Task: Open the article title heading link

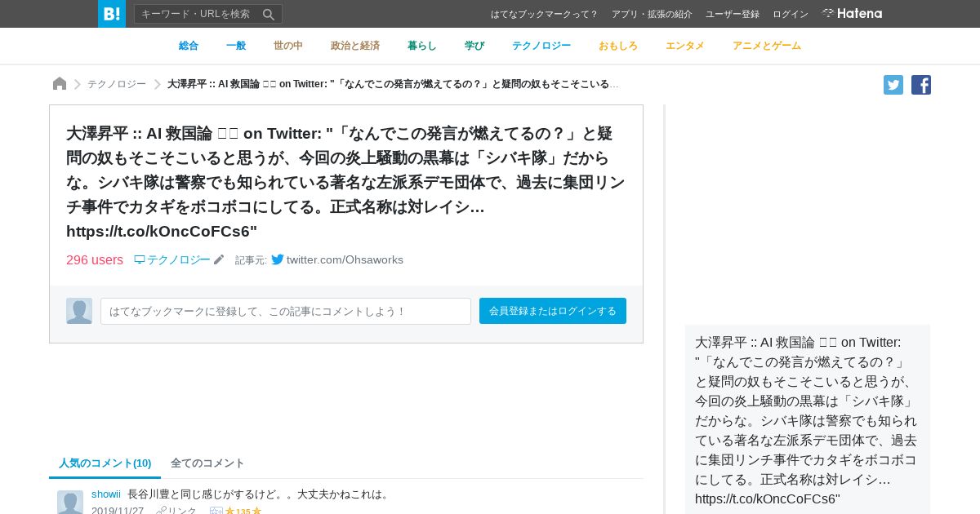Action: click(x=345, y=182)
